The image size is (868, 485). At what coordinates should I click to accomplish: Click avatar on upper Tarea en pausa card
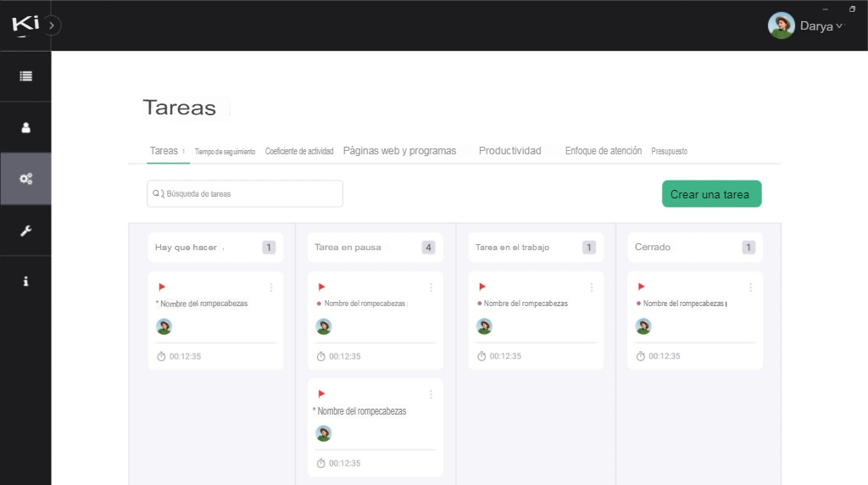323,326
